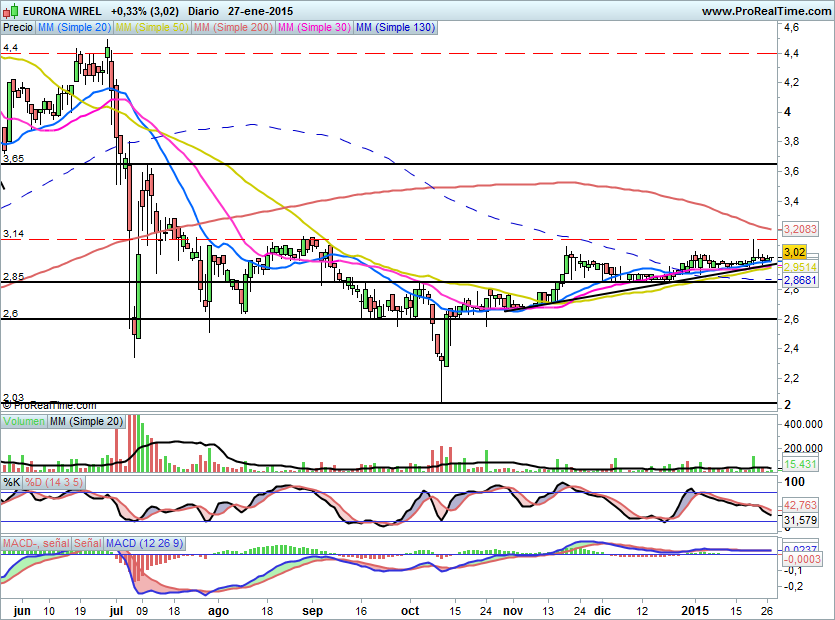835x620 pixels.
Task: Click the %K stochastic label
Action: [x=12, y=483]
